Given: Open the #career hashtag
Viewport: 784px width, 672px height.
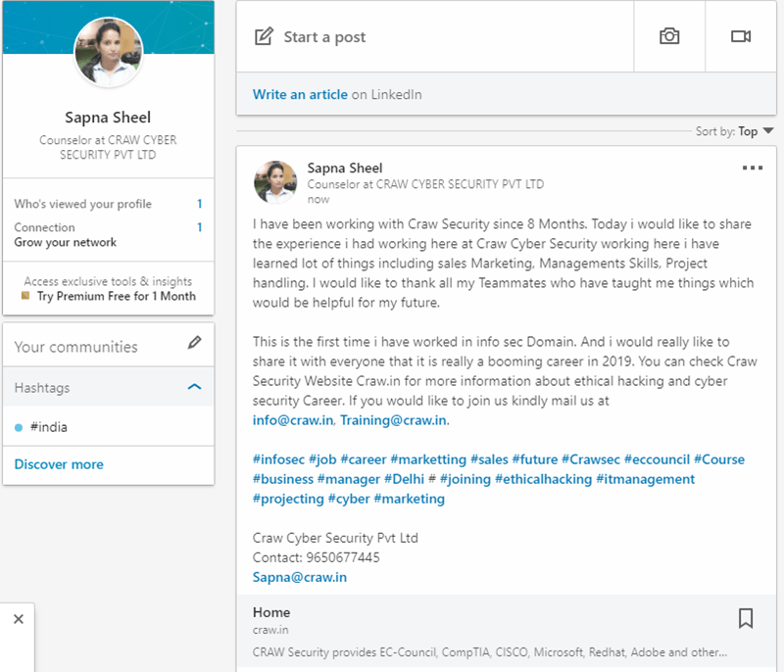Looking at the screenshot, I should pyautogui.click(x=364, y=459).
